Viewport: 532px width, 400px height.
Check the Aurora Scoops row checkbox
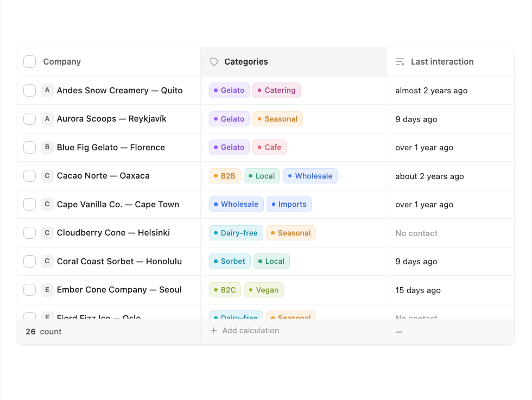click(29, 119)
